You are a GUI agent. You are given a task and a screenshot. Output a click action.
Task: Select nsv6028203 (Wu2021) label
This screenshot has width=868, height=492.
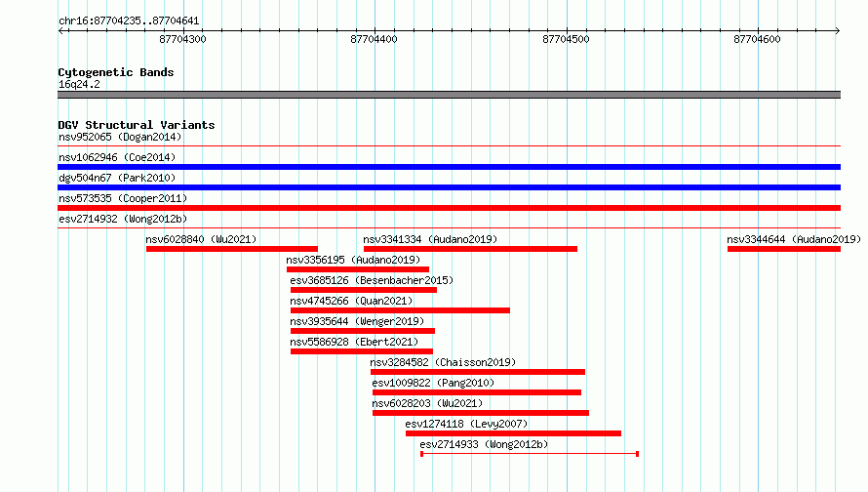click(427, 403)
